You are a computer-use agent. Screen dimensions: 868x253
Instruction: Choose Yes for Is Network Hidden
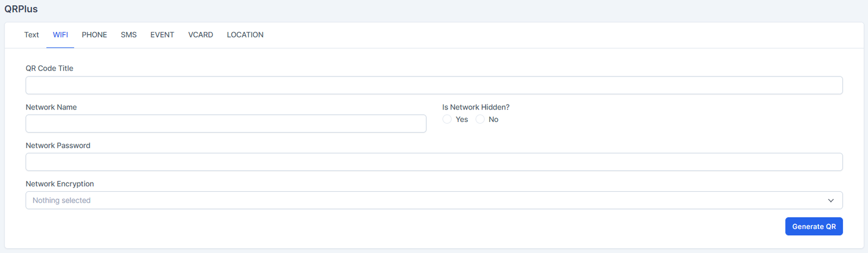coord(447,119)
